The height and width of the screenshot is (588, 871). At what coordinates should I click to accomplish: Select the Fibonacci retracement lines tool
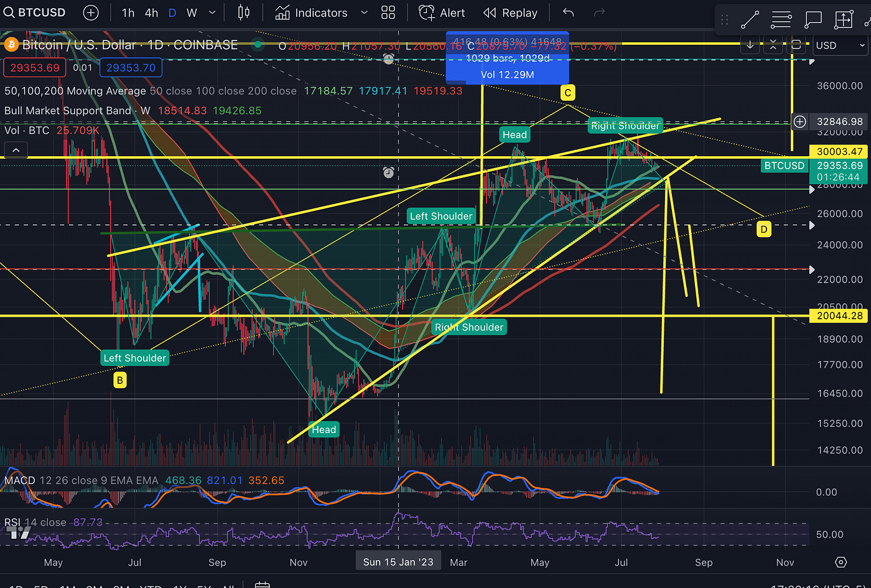[781, 20]
